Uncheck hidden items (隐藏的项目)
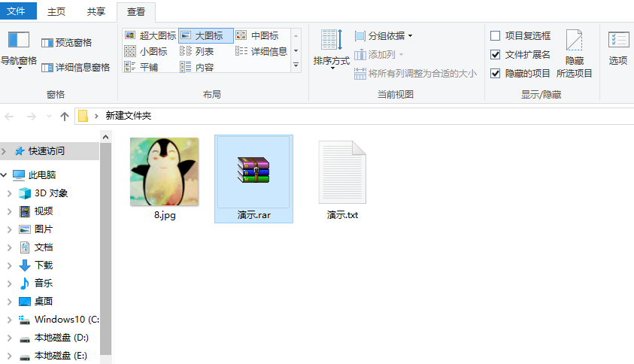This screenshot has height=364, width=634. click(495, 73)
